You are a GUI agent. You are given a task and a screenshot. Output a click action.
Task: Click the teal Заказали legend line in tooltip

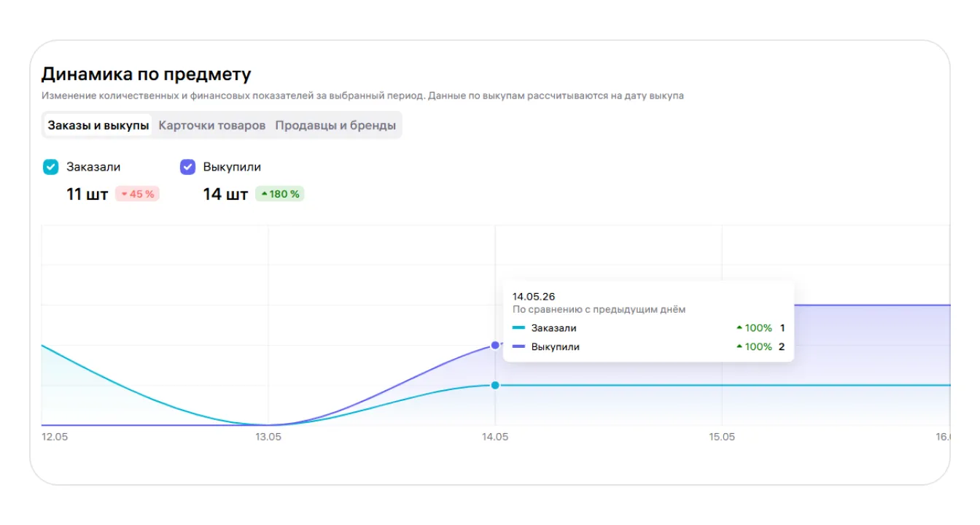518,328
